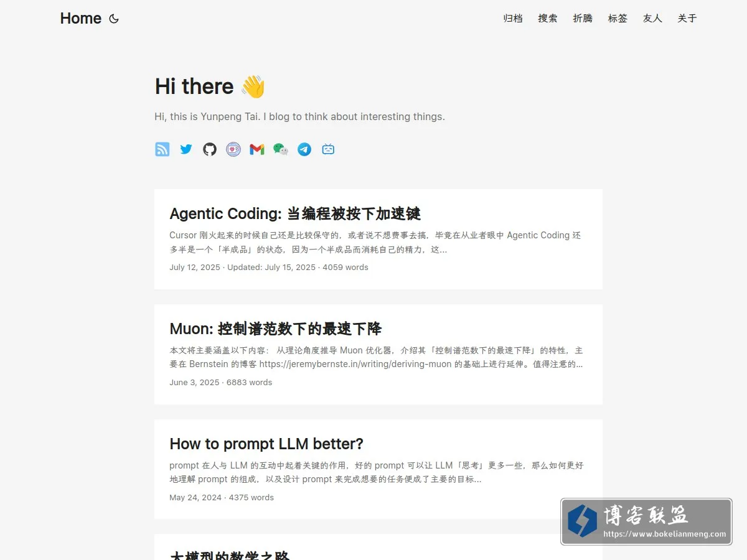Open the GitHub profile icon
Screen dimensions: 747x560
pyautogui.click(x=210, y=149)
